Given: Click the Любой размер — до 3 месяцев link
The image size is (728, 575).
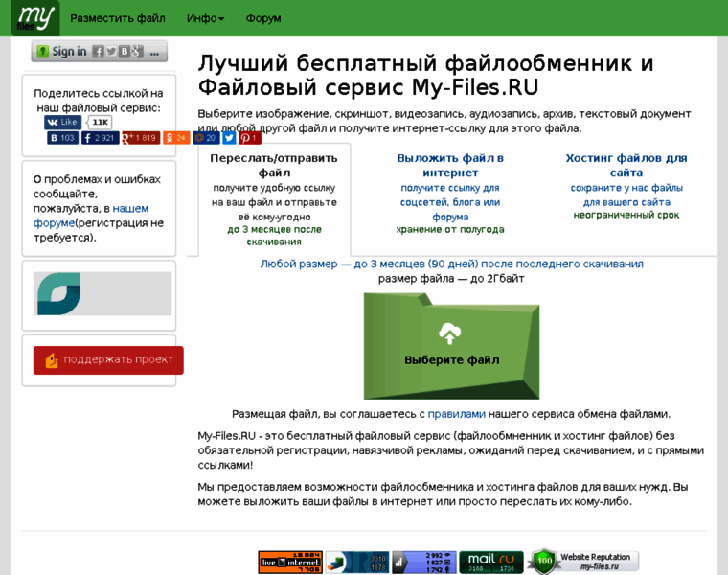Looking at the screenshot, I should (x=451, y=264).
